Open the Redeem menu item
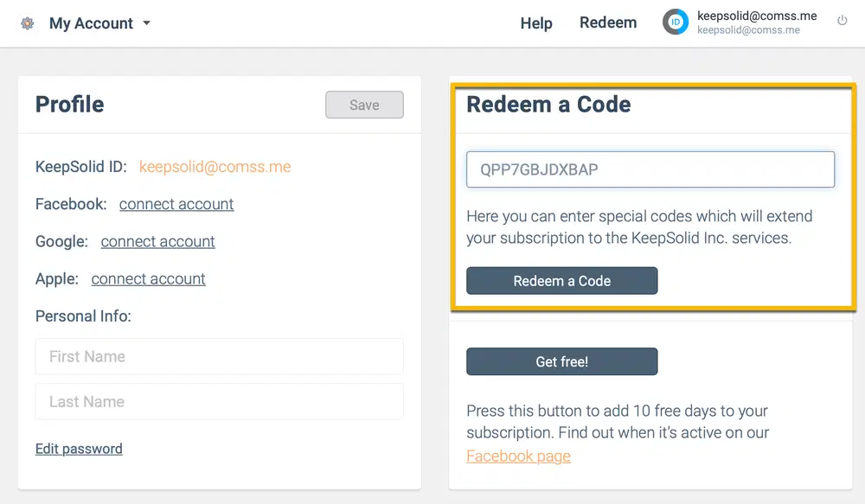This screenshot has height=504, width=865. click(x=608, y=22)
